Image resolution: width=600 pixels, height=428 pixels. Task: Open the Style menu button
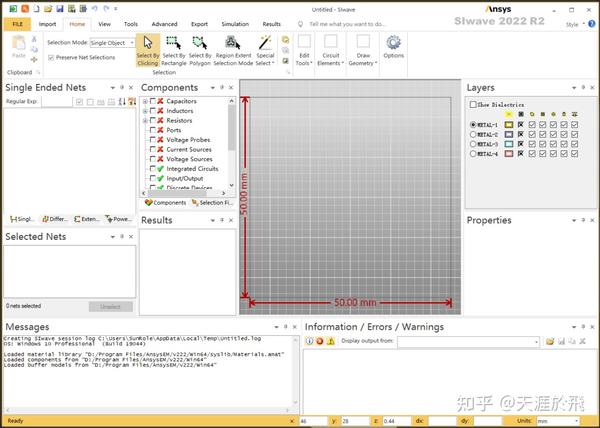point(574,24)
